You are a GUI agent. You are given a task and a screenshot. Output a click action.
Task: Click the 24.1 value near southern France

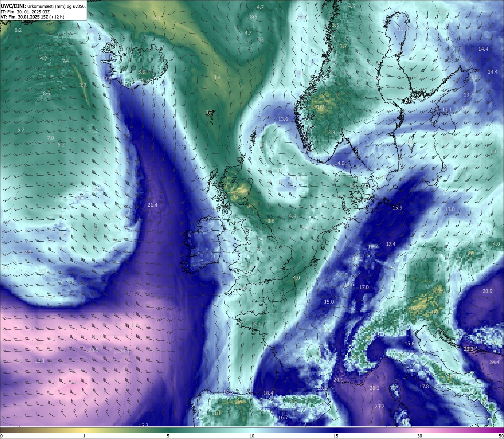[x=338, y=380]
